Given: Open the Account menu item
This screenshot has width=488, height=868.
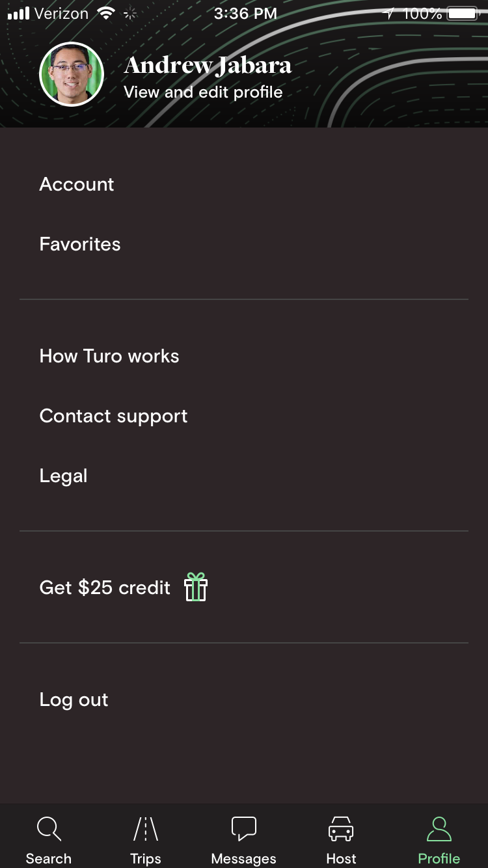Looking at the screenshot, I should [x=77, y=184].
